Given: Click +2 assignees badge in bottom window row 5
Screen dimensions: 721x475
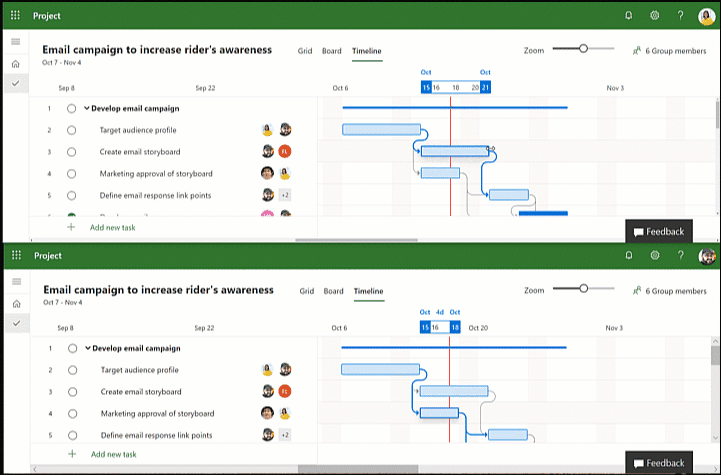Looking at the screenshot, I should pyautogui.click(x=285, y=435).
